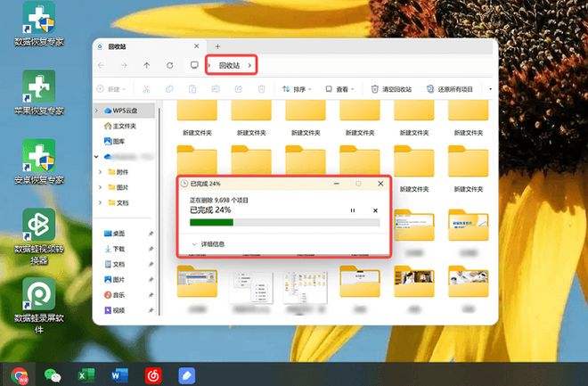
Task: Click the Forward navigation arrow
Action: [124, 65]
